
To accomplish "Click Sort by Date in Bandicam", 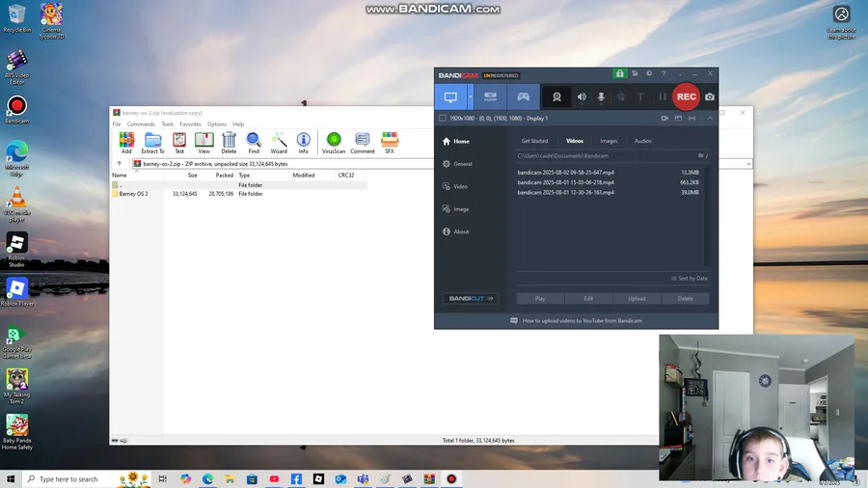I will point(690,279).
